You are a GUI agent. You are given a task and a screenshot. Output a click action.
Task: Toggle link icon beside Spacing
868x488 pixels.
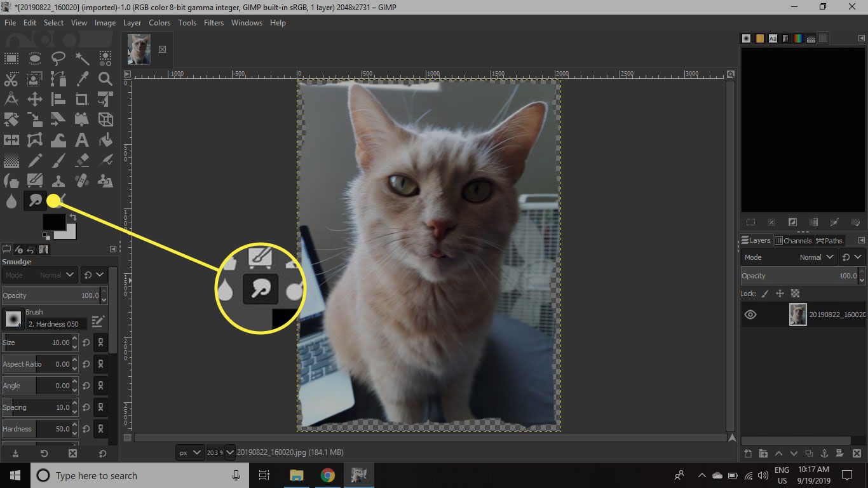coord(100,408)
